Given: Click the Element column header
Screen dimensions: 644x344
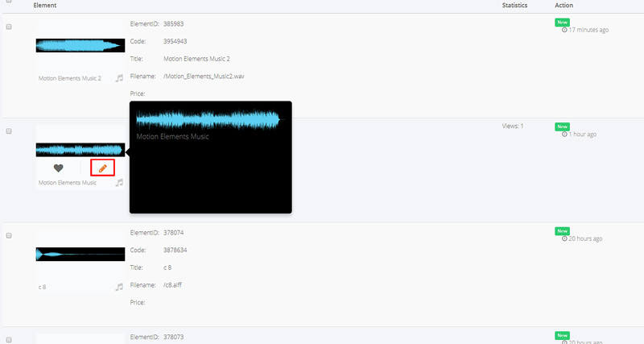Looking at the screenshot, I should (x=45, y=6).
